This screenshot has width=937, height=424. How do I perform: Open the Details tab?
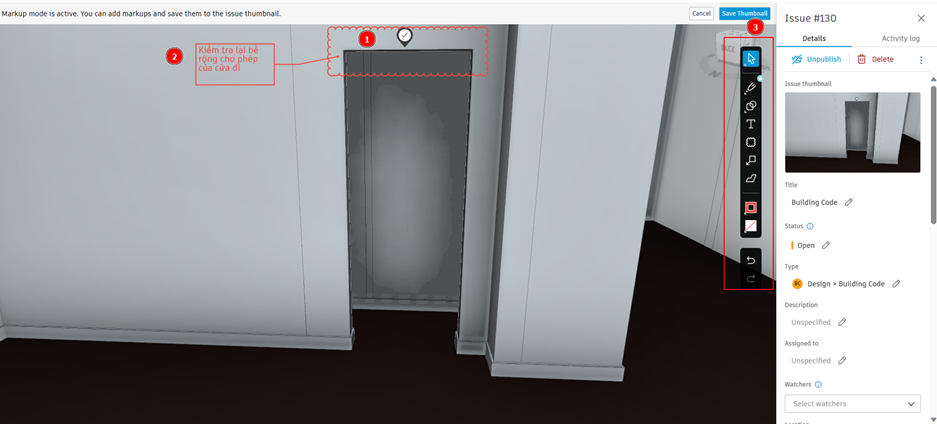tap(814, 38)
